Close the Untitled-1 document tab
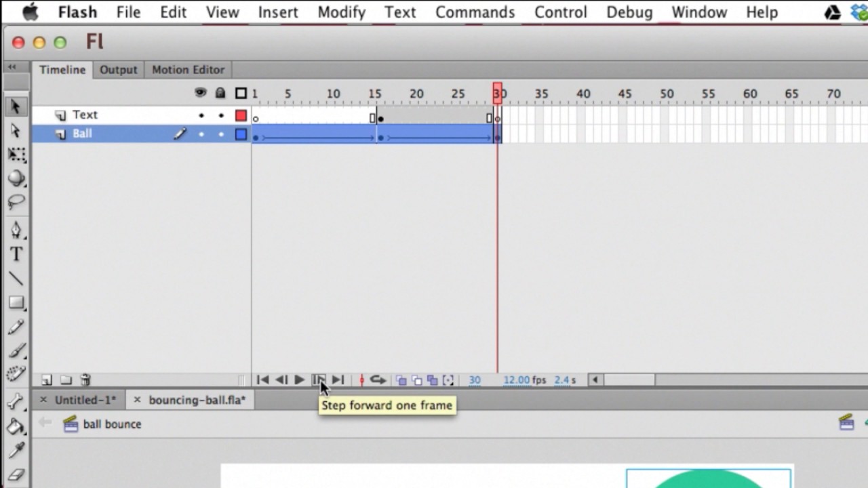Image resolution: width=868 pixels, height=488 pixels. click(x=43, y=400)
